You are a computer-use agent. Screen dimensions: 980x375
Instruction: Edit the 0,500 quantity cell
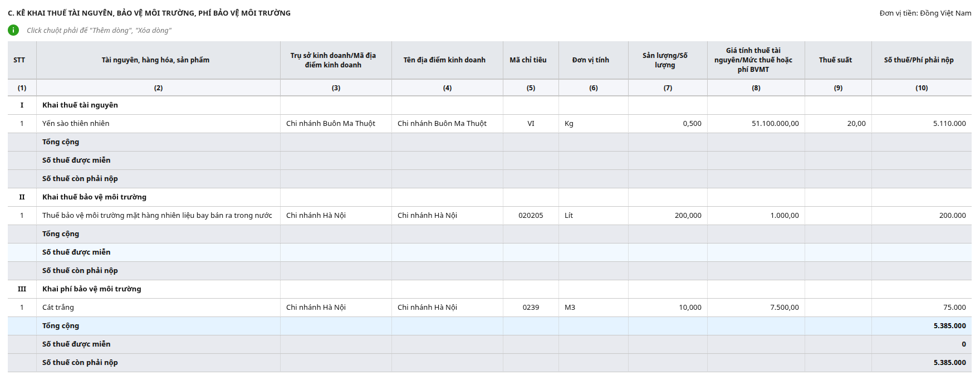click(x=668, y=124)
